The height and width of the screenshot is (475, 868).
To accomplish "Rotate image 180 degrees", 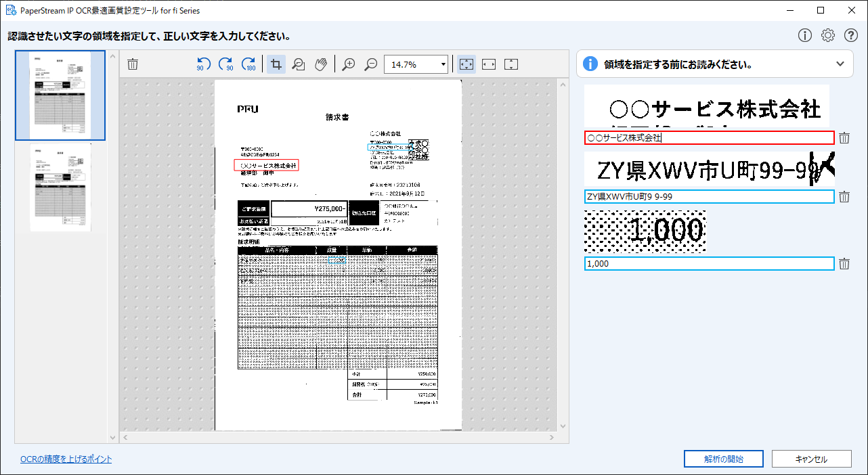I will tap(248, 64).
